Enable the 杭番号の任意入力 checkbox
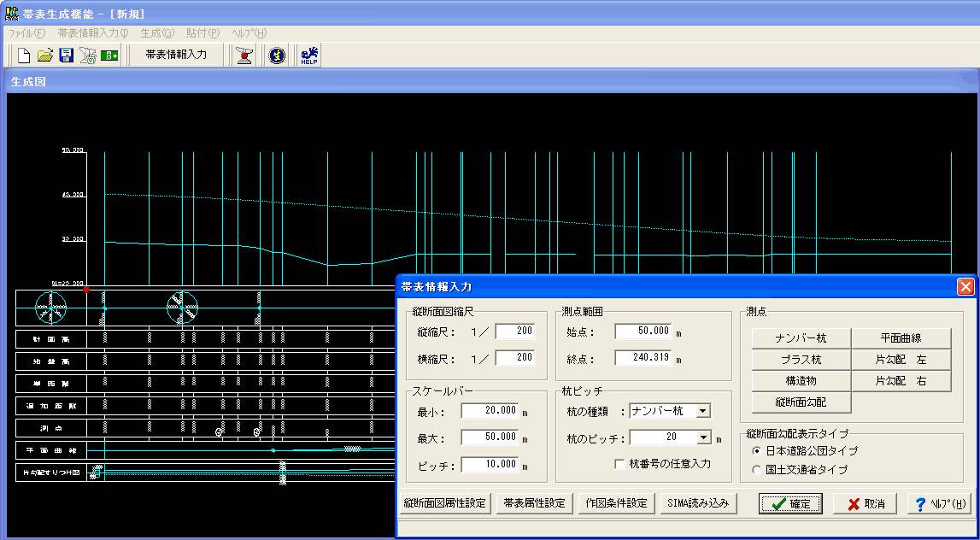Screen dimensions: 980x540 (x=621, y=464)
